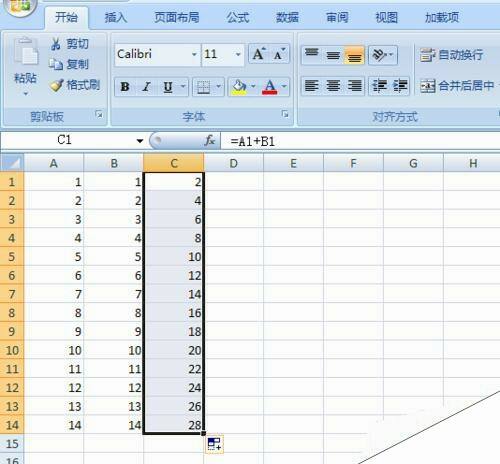The image size is (500, 464).
Task: Click the Borders icon
Action: click(x=203, y=87)
